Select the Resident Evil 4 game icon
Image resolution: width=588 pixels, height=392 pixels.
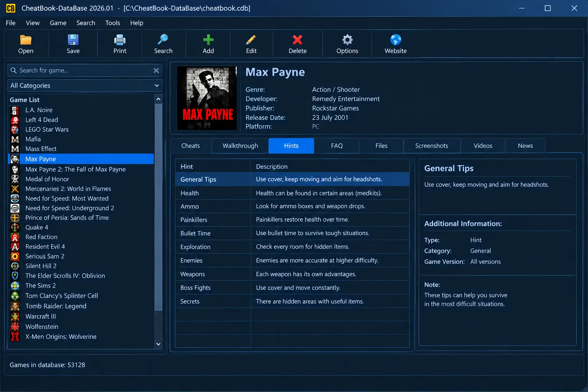pyautogui.click(x=15, y=247)
